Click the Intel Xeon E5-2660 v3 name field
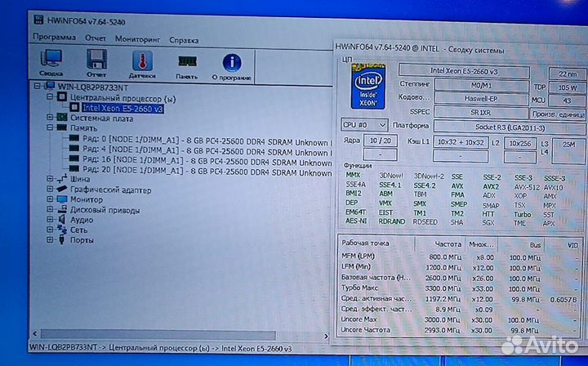 (464, 70)
